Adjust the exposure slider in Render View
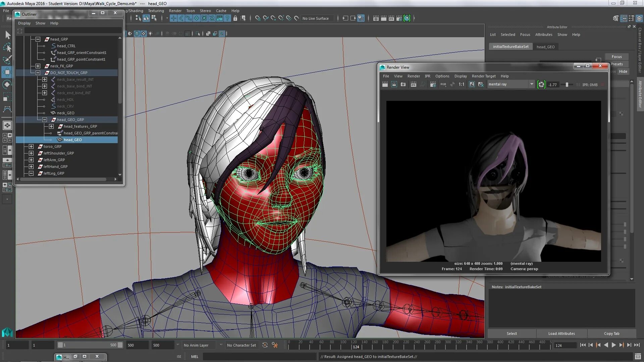Viewport: 644px width, 362px height. (x=567, y=85)
